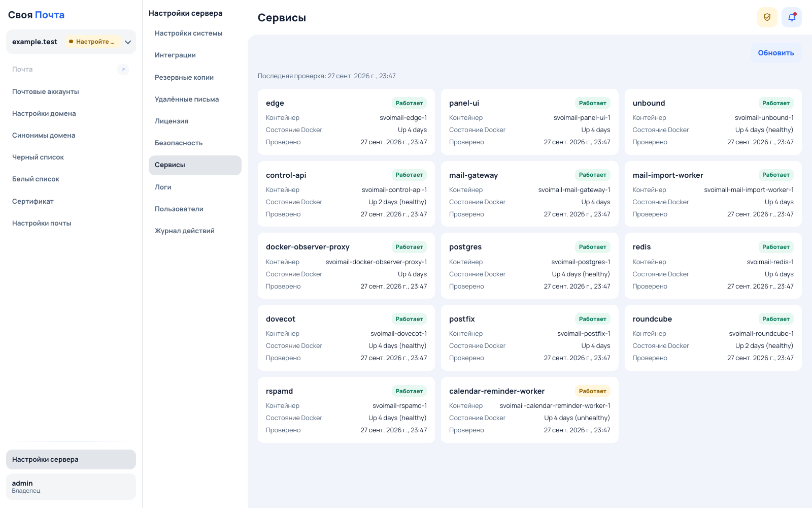Select the dovecot service title

[281, 319]
